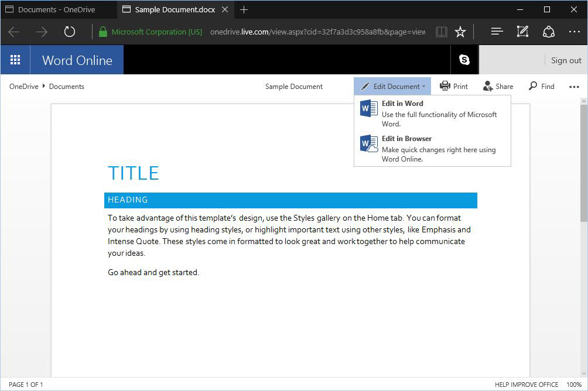Click the green lock security icon
This screenshot has height=391, width=588.
click(102, 32)
